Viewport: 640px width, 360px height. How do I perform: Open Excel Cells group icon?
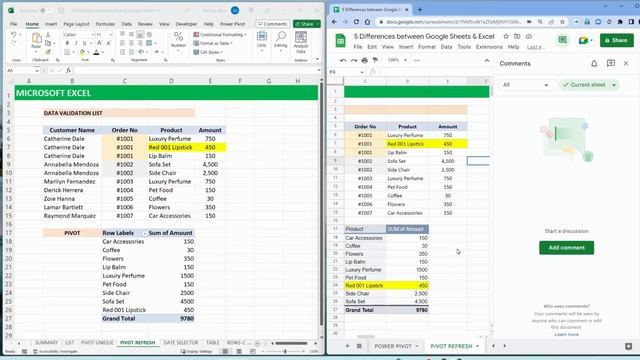click(262, 37)
